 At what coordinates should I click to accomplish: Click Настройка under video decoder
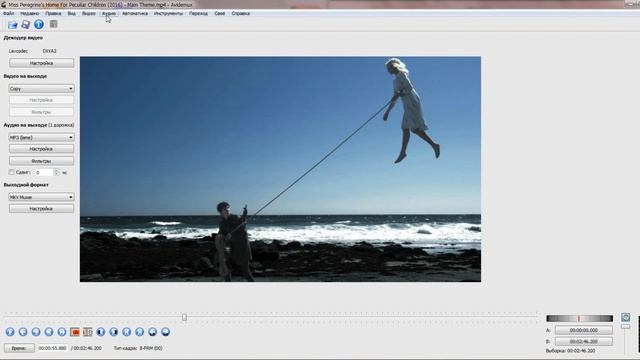point(41,63)
